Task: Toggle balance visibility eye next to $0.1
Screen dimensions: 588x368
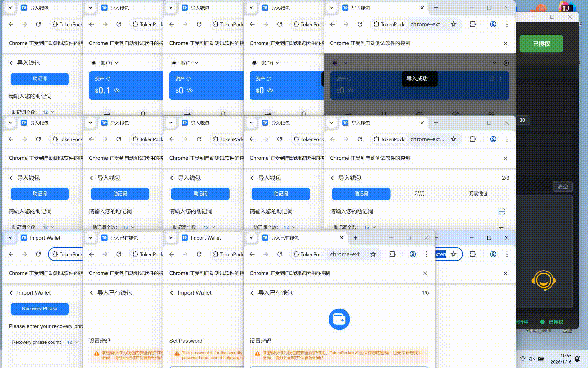Action: tap(117, 90)
